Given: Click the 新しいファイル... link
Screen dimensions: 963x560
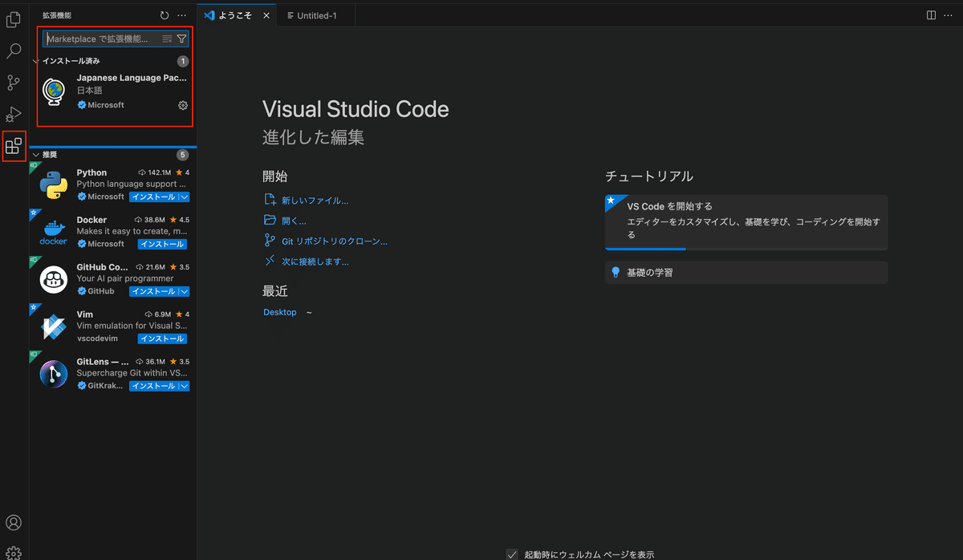Looking at the screenshot, I should coord(315,201).
